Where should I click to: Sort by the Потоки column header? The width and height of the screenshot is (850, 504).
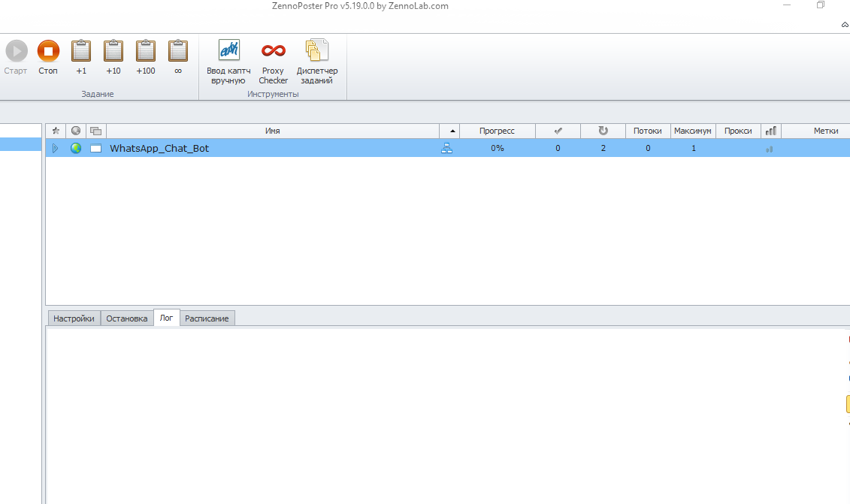click(x=648, y=131)
